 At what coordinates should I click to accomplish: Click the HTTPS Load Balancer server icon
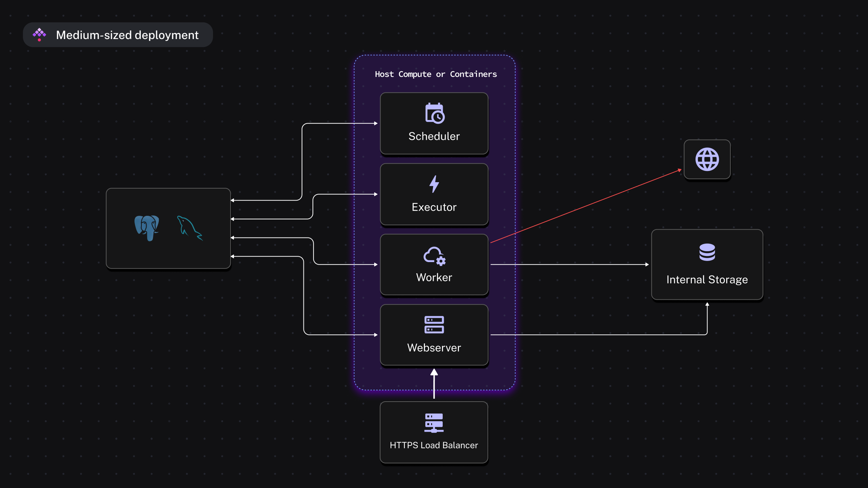point(434,423)
